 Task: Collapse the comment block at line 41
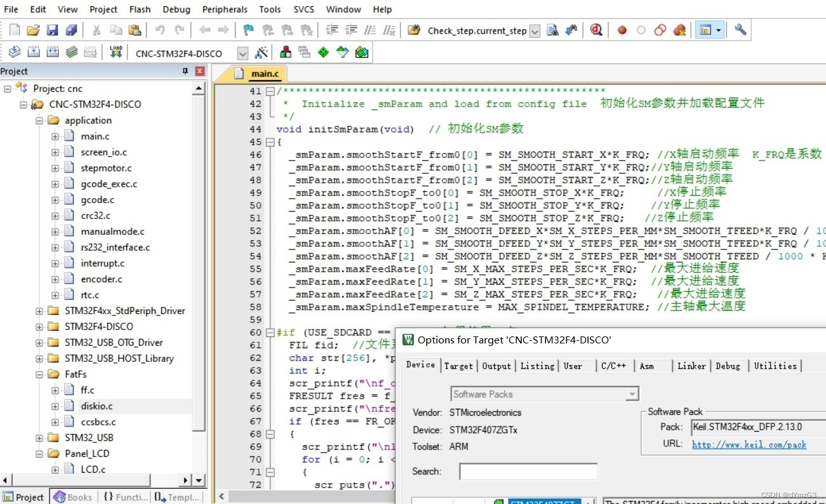click(271, 91)
